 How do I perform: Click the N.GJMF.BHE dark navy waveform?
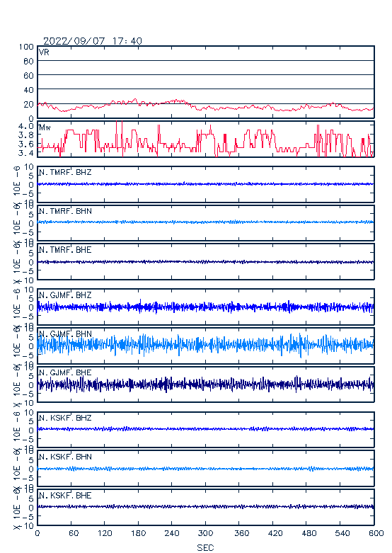[x=206, y=384]
